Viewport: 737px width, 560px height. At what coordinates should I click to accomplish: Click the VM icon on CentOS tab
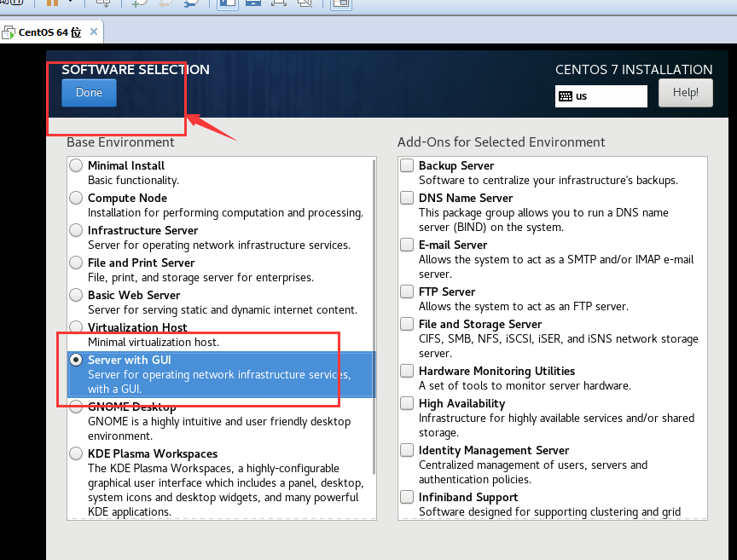pyautogui.click(x=9, y=32)
